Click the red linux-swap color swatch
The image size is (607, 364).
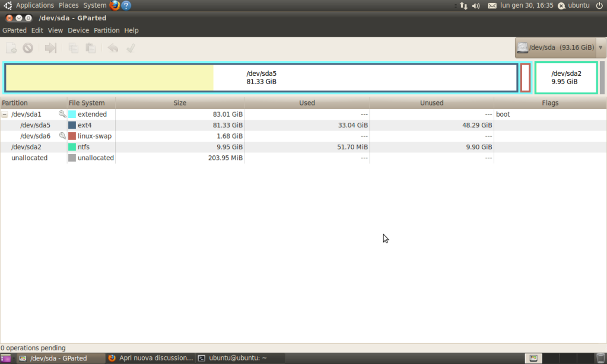(72, 136)
